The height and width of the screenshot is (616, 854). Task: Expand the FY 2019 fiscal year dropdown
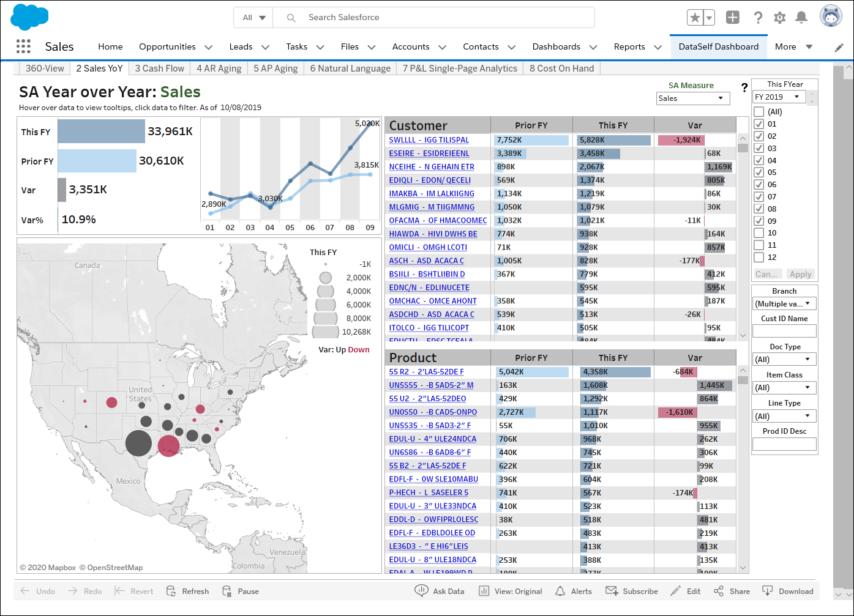pos(778,97)
